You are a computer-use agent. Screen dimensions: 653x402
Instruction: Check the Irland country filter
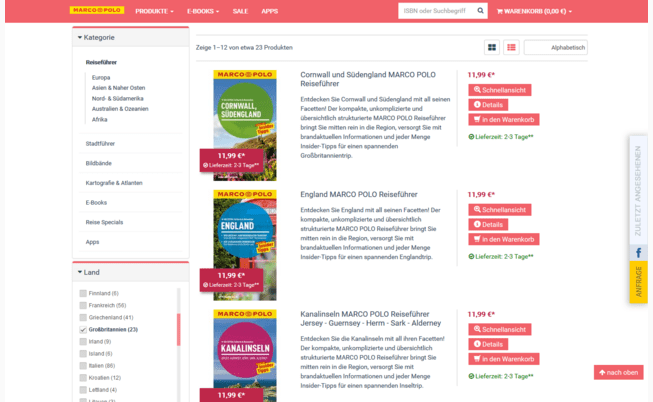coord(83,342)
